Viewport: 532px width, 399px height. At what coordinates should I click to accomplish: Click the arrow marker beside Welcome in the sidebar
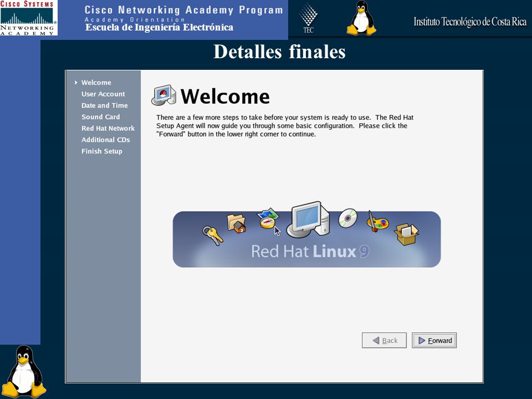(76, 83)
